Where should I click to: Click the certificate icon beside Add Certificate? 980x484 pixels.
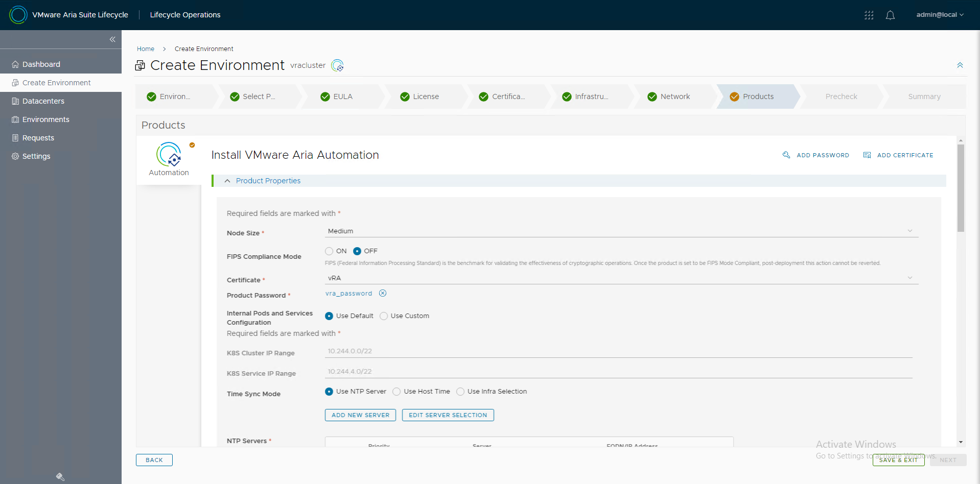tap(867, 155)
